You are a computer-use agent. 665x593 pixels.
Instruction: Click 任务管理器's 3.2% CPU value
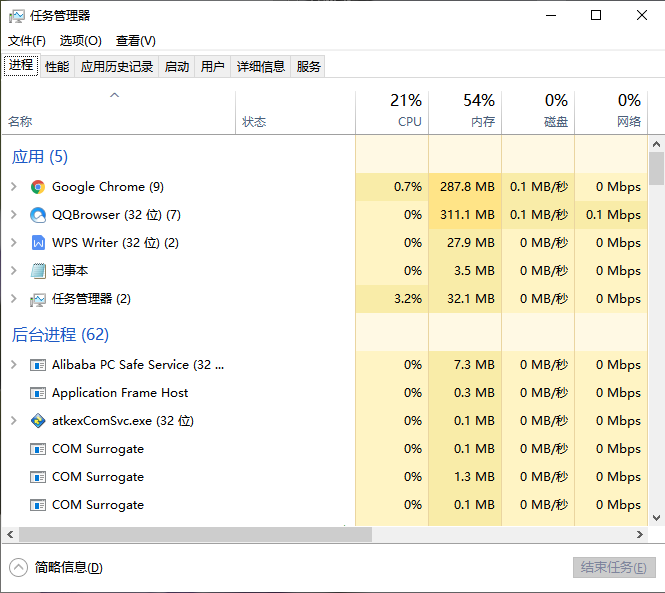pos(408,299)
